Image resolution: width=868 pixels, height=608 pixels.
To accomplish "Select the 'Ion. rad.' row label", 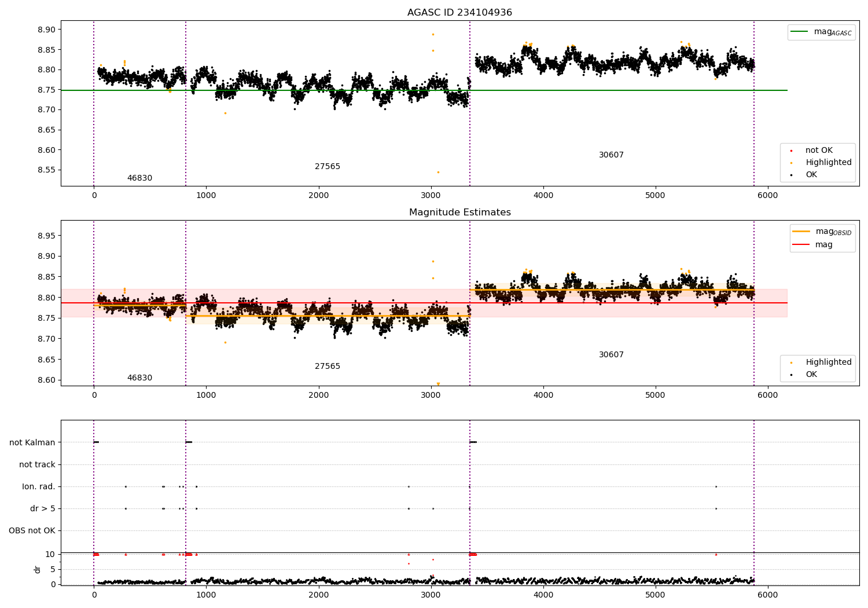I will pos(39,487).
